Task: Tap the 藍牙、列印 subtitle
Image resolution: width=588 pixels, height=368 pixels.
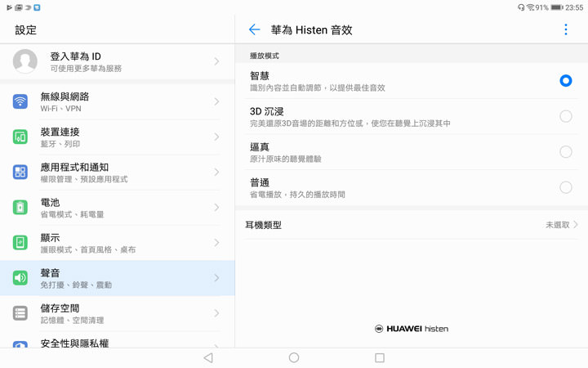Action: (60, 144)
